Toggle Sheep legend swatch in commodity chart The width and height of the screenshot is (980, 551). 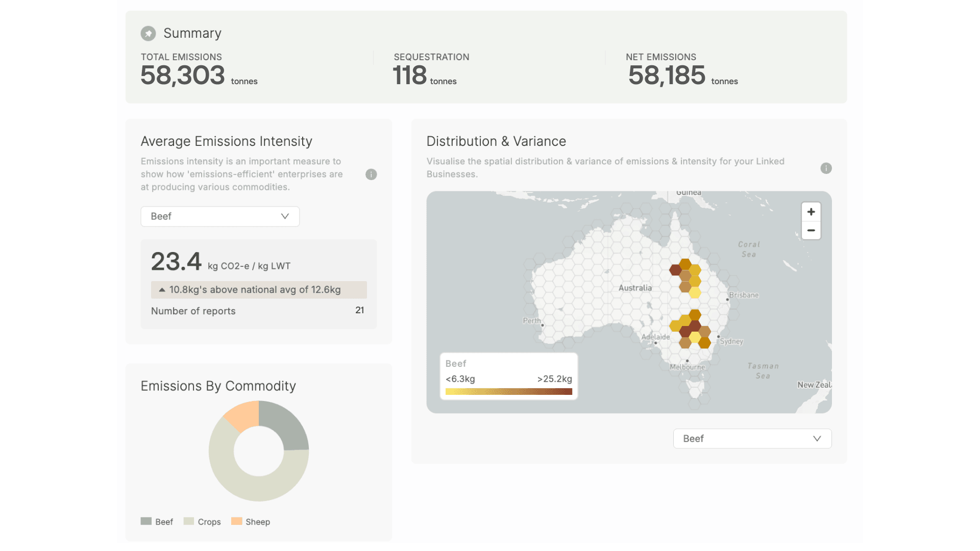click(x=236, y=521)
